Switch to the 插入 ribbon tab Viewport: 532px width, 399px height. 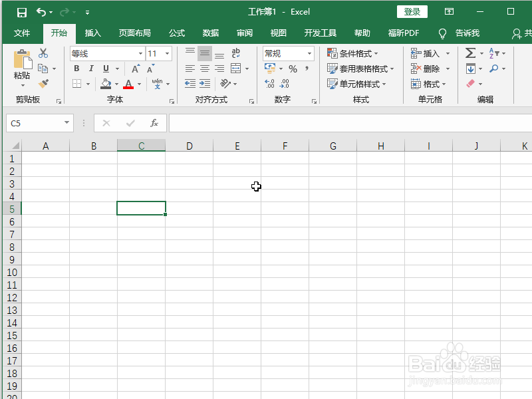(92, 33)
